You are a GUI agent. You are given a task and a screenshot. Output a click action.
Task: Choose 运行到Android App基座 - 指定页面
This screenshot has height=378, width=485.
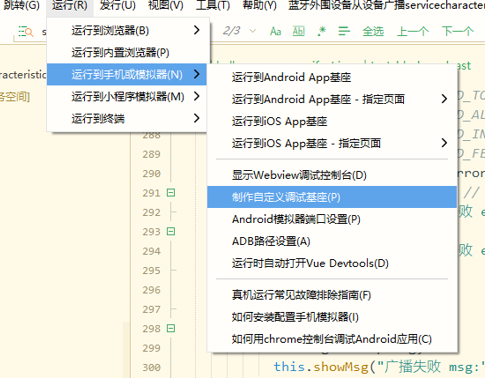click(332, 99)
